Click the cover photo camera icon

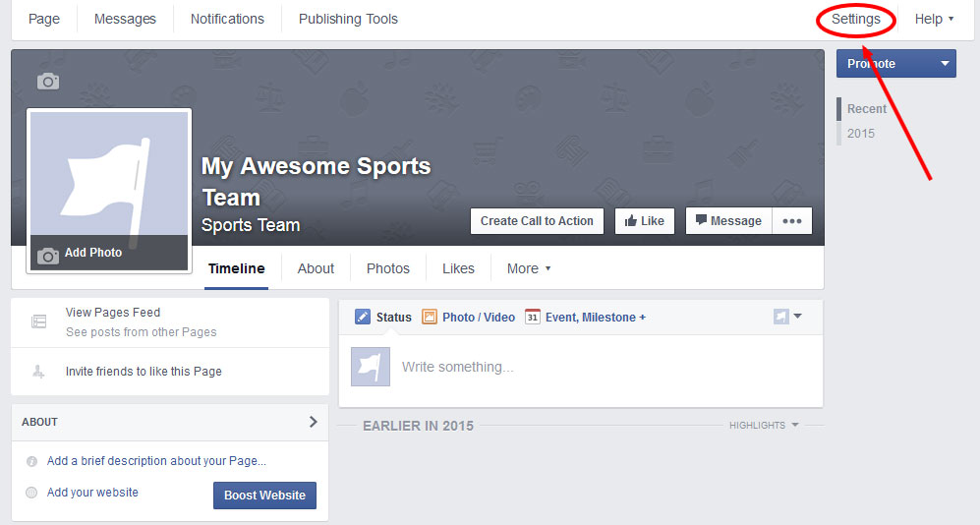tap(48, 82)
